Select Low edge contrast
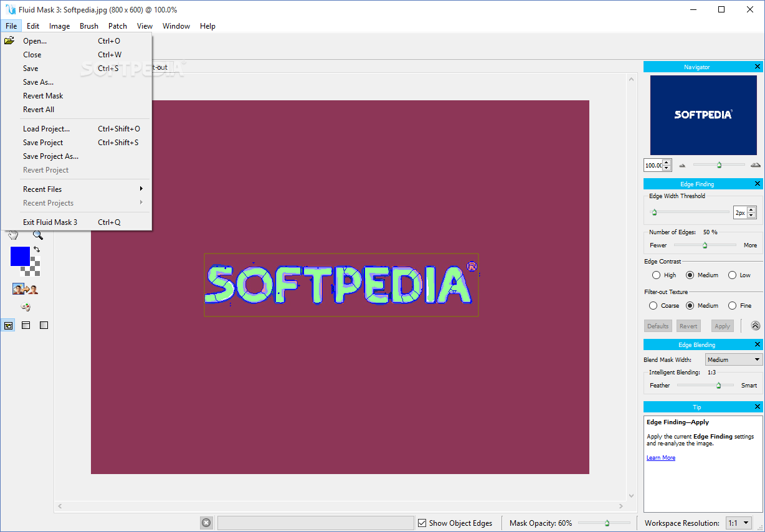The image size is (765, 532). click(x=732, y=275)
